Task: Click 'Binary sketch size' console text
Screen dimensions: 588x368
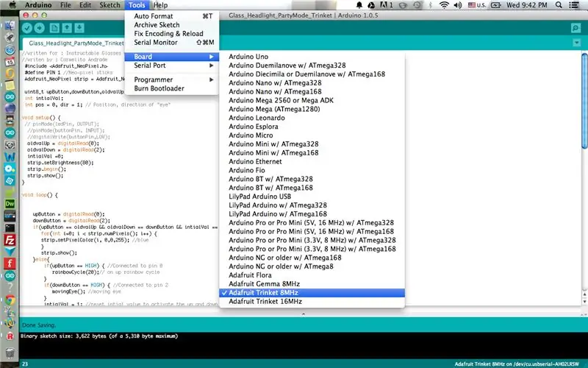Action: (x=99, y=336)
